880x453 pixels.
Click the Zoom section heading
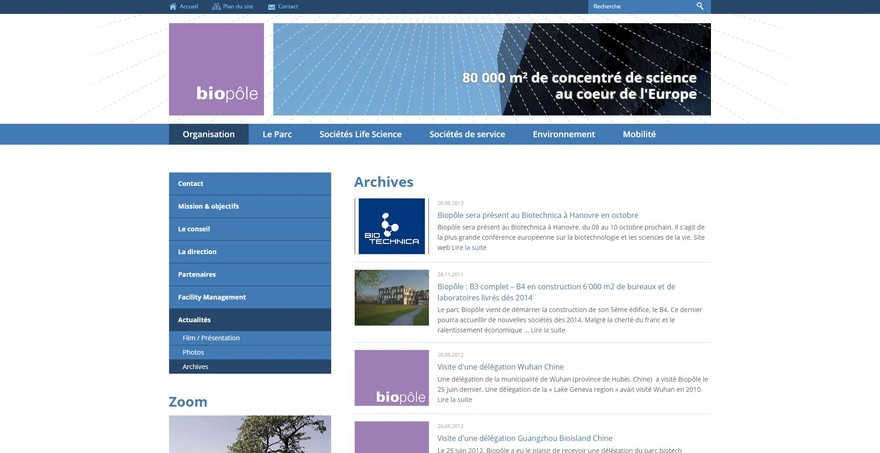(x=188, y=402)
